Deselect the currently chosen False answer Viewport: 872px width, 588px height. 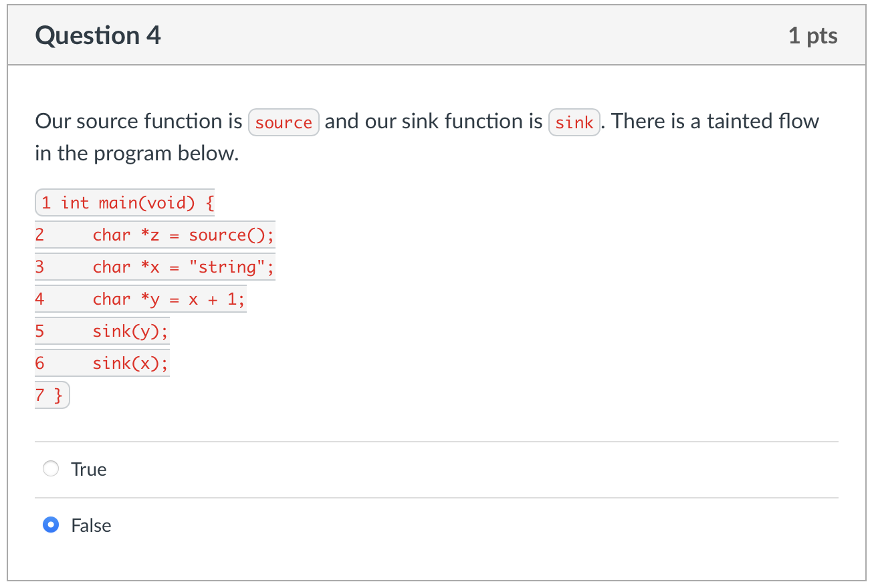pyautogui.click(x=51, y=525)
